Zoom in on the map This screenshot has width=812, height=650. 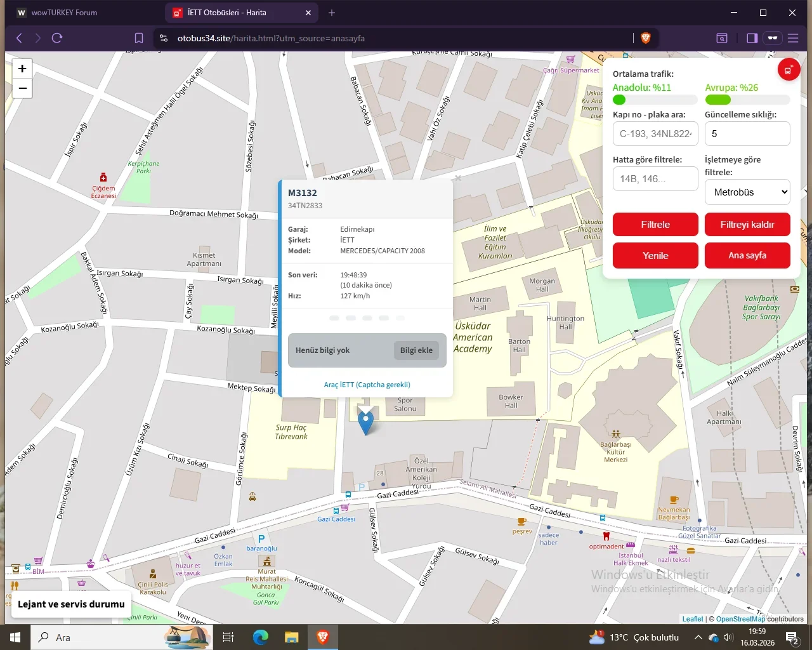click(22, 69)
